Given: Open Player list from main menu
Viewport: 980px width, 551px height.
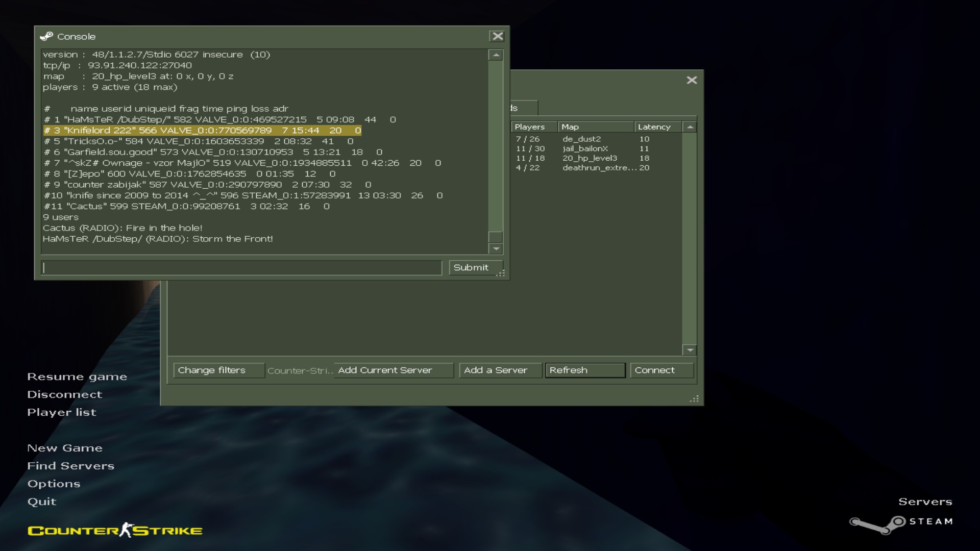Looking at the screenshot, I should coord(62,412).
